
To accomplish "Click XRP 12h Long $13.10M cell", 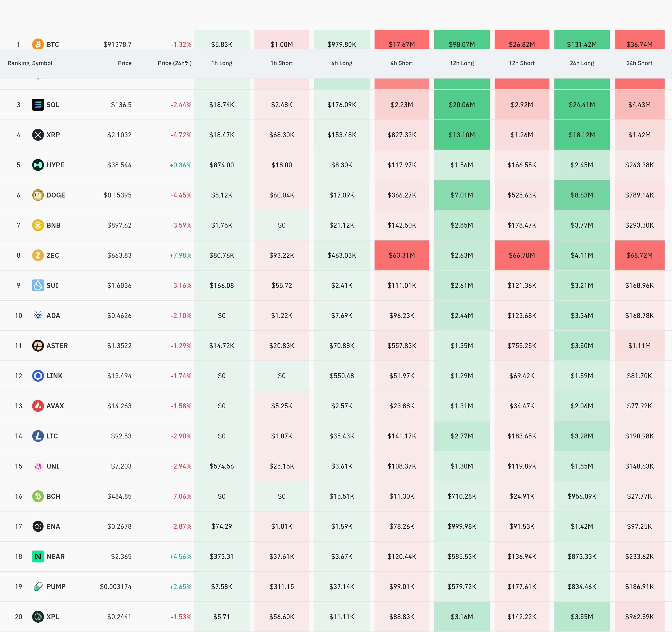I will click(462, 135).
